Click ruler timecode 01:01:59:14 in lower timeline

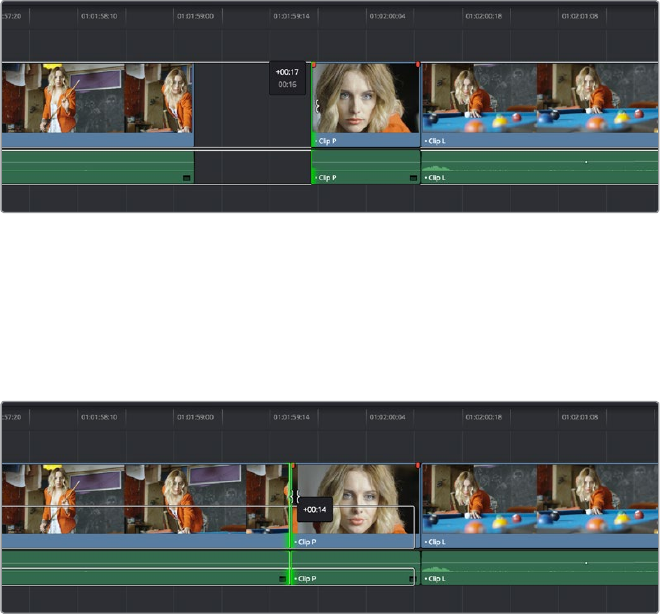291,417
